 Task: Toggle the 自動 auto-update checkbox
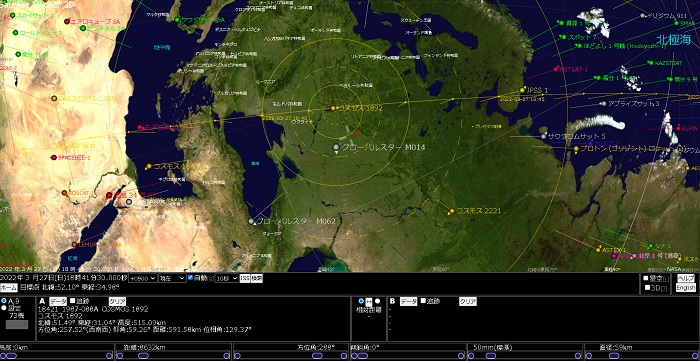point(191,278)
